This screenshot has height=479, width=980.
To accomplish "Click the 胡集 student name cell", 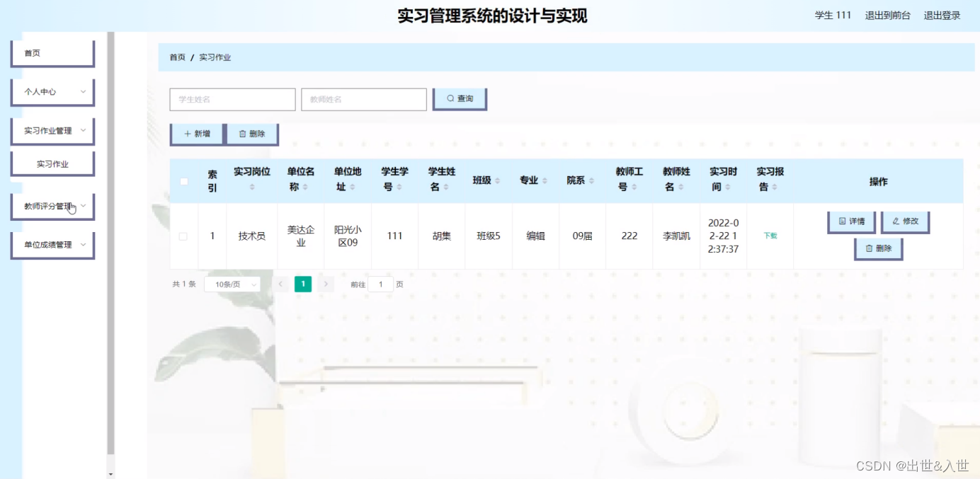I will (442, 236).
